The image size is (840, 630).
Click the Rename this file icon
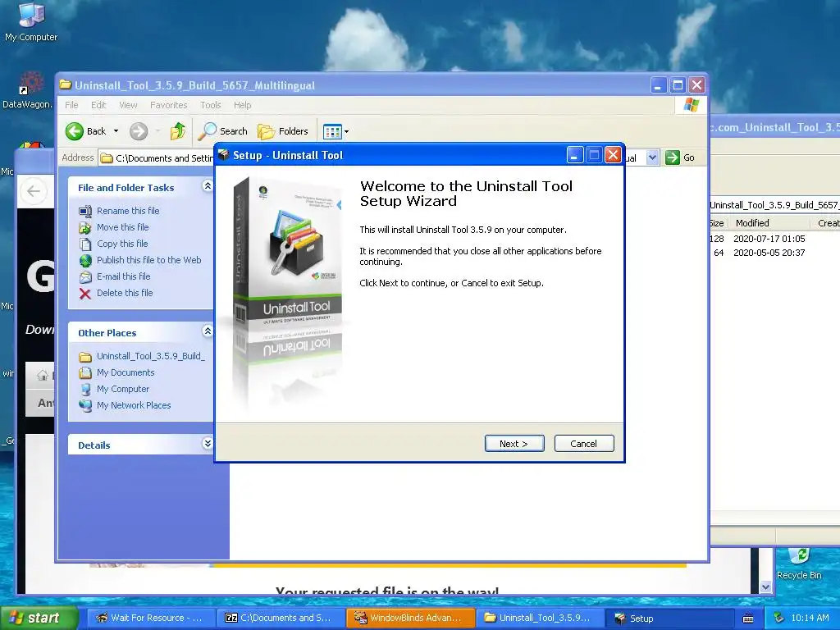tap(85, 211)
